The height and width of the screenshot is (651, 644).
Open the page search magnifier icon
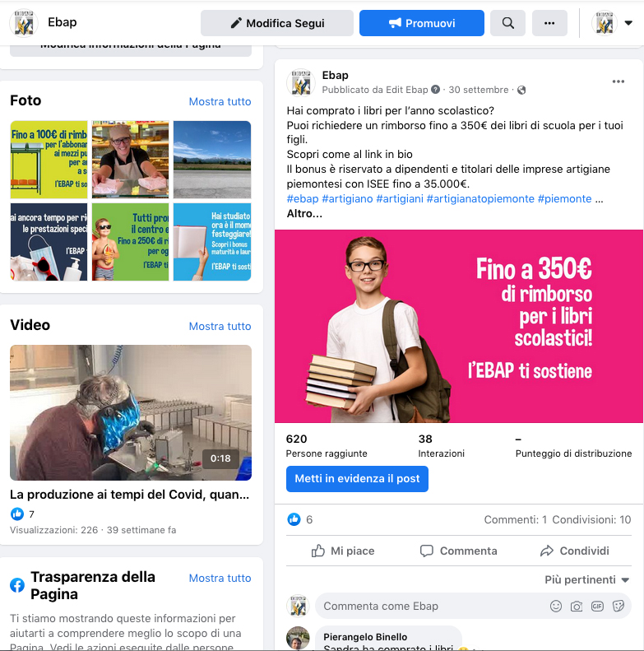[x=507, y=23]
